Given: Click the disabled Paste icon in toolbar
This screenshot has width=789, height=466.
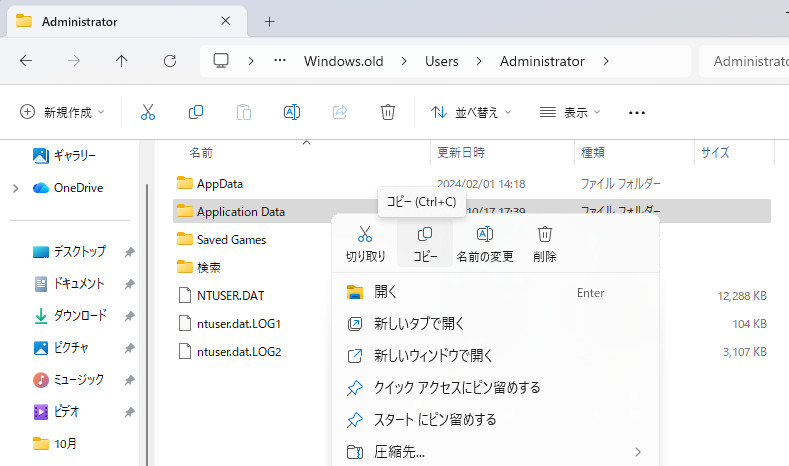Looking at the screenshot, I should [244, 112].
